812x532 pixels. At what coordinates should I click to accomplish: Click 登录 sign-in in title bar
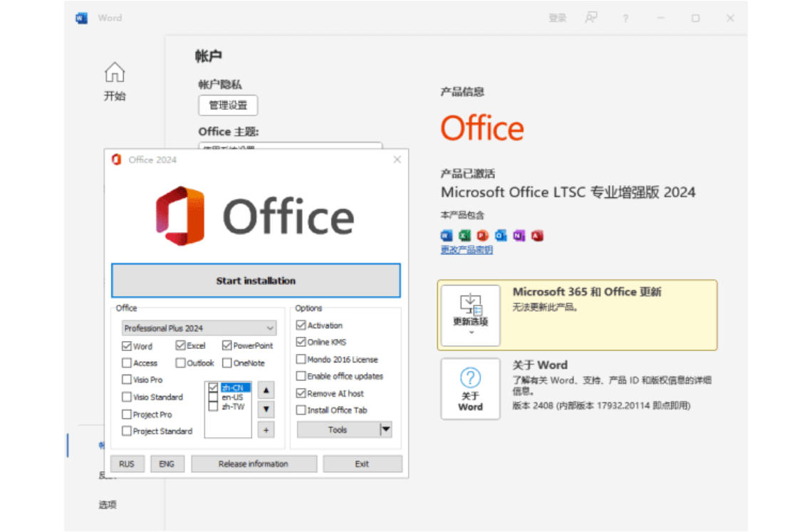(557, 18)
